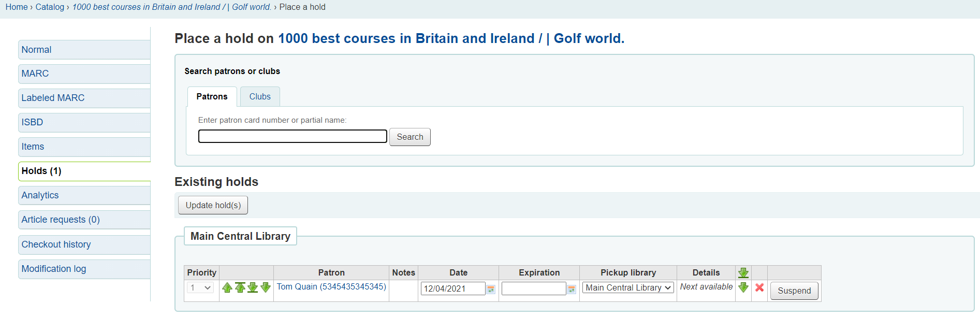Click the Expiration date input field
Viewport: 980px width, 318px height.
pyautogui.click(x=534, y=288)
